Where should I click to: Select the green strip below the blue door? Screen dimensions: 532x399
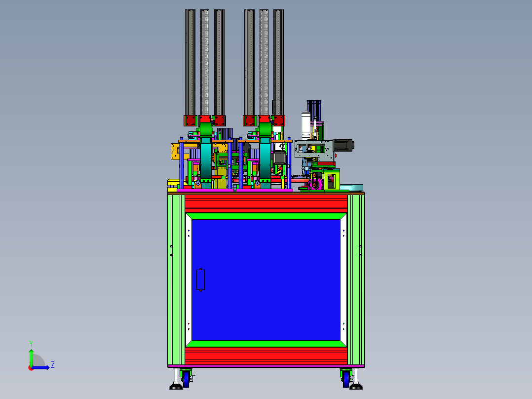tap(266, 343)
